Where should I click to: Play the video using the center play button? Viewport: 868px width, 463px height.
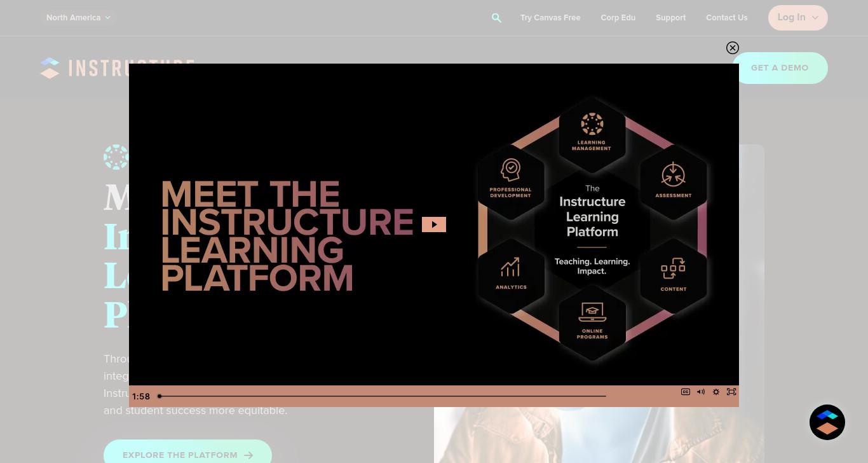(x=434, y=225)
